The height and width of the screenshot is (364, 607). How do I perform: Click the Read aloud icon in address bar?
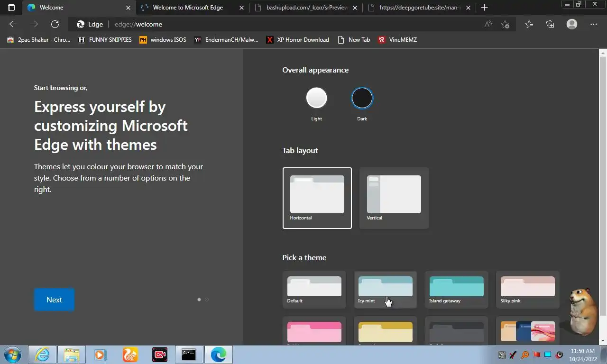coord(488,24)
